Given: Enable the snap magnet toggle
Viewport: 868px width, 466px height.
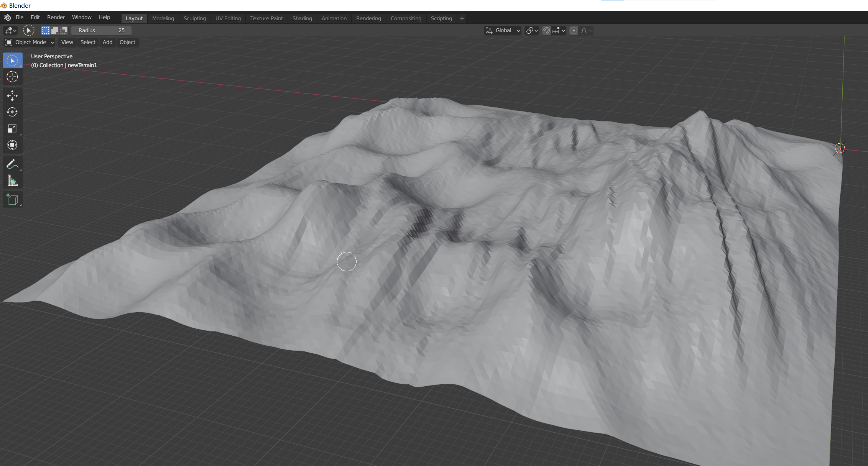Looking at the screenshot, I should coord(546,30).
